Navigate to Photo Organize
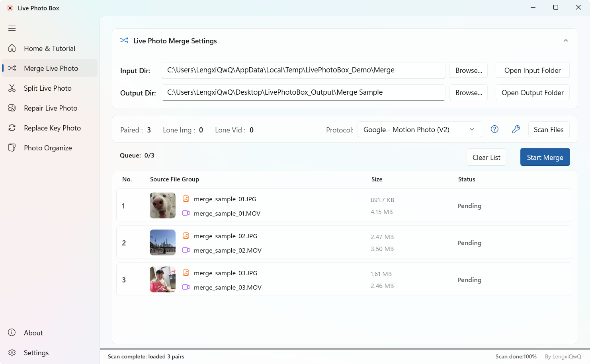 pyautogui.click(x=50, y=148)
